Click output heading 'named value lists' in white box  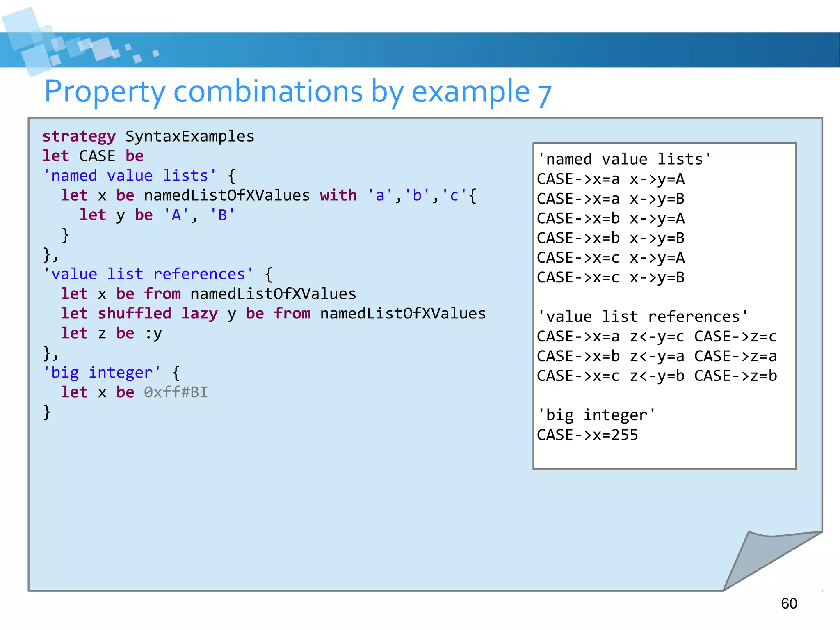point(624,159)
